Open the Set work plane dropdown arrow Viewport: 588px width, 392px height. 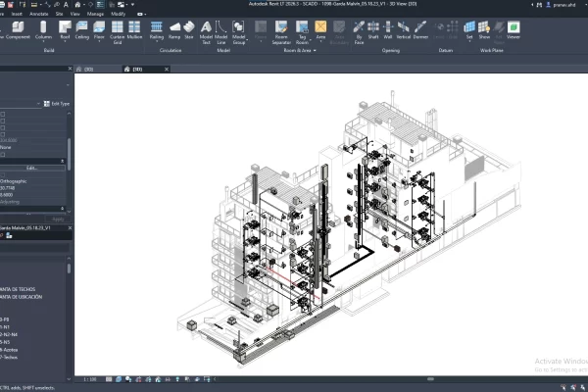pos(469,42)
